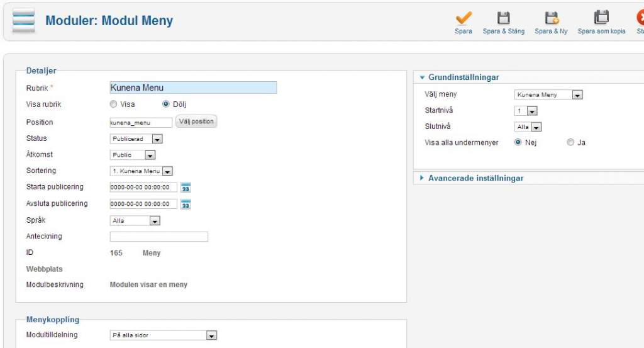This screenshot has height=348, width=644.
Task: Click the Spara checkmark icon
Action: pyautogui.click(x=464, y=18)
